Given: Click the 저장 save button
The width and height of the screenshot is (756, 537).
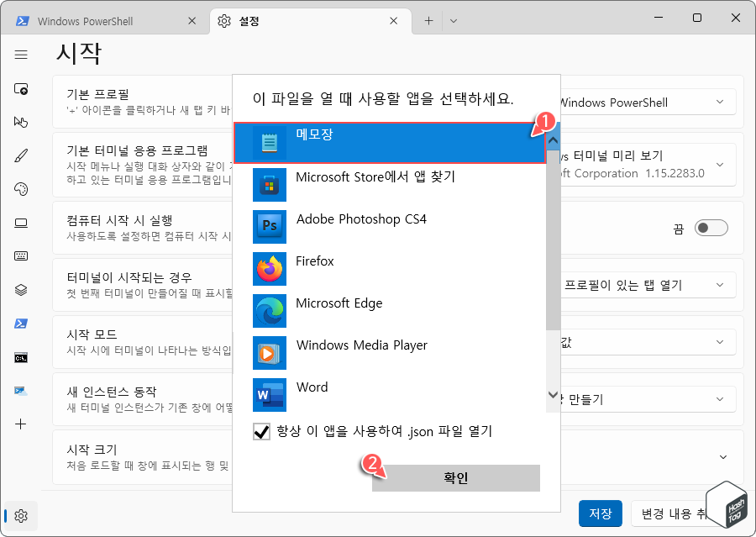Looking at the screenshot, I should pos(601,513).
